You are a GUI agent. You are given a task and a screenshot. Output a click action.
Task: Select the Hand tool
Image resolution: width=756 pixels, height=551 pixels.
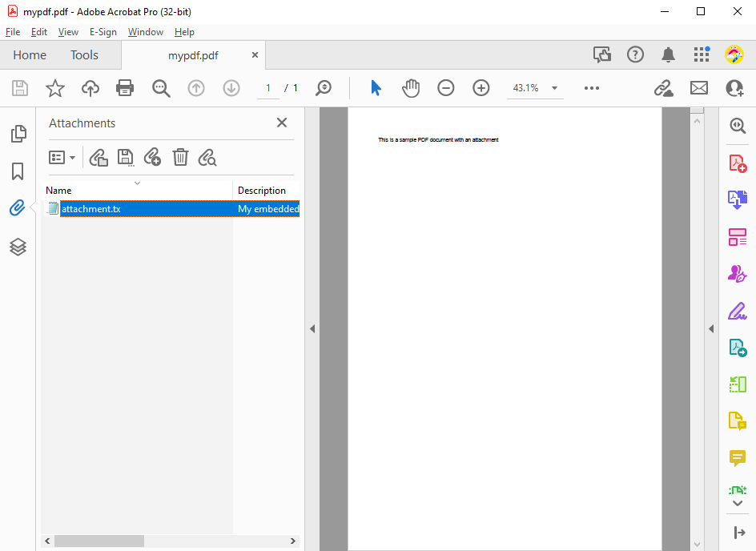[411, 88]
